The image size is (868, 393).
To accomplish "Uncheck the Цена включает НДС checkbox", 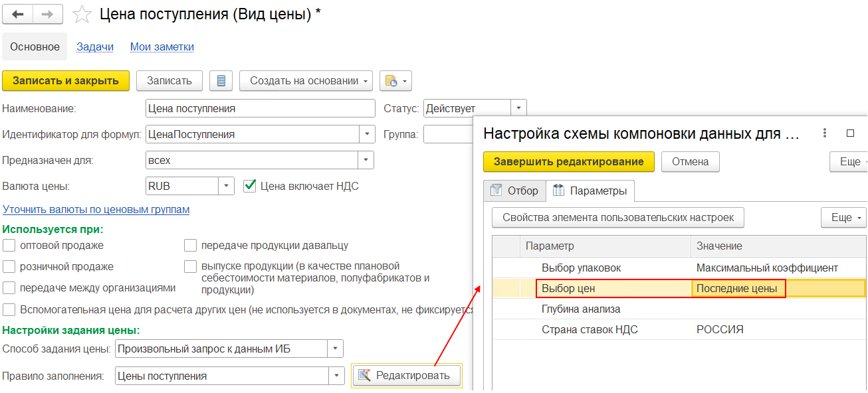I will click(x=250, y=186).
